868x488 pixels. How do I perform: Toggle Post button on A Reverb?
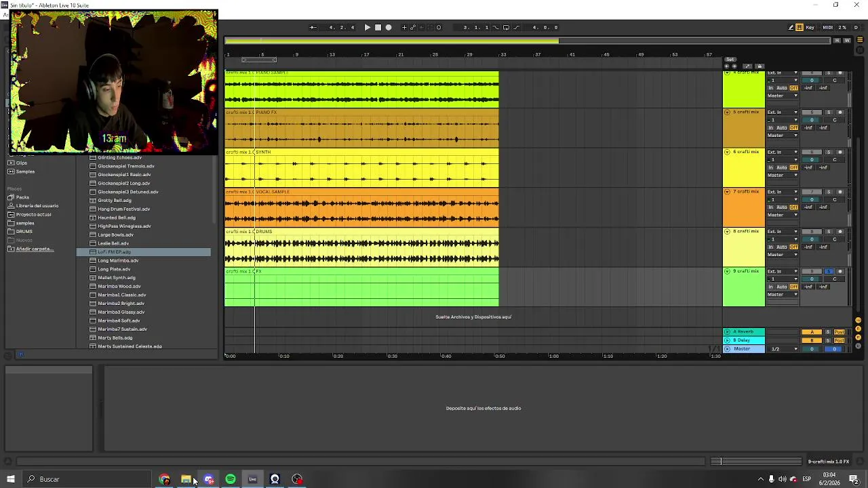[x=840, y=331]
